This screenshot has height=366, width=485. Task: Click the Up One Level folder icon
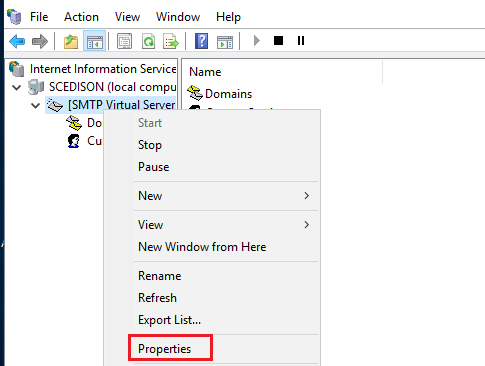[x=71, y=41]
